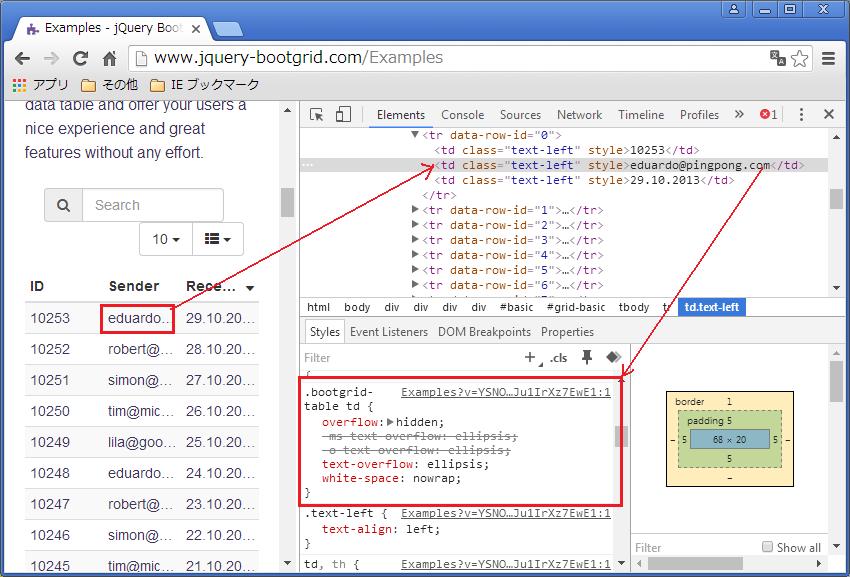Show more DevTools tabs via chevron
The image size is (850, 577).
click(x=739, y=114)
